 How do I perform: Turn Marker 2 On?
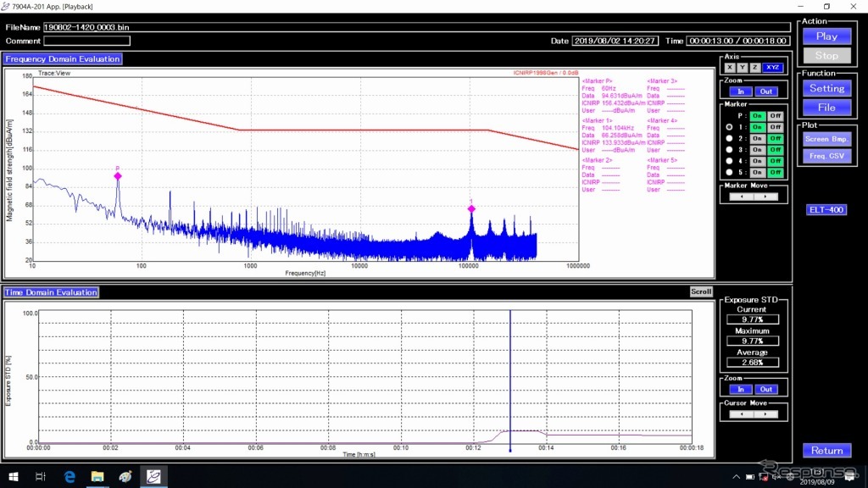(x=757, y=138)
